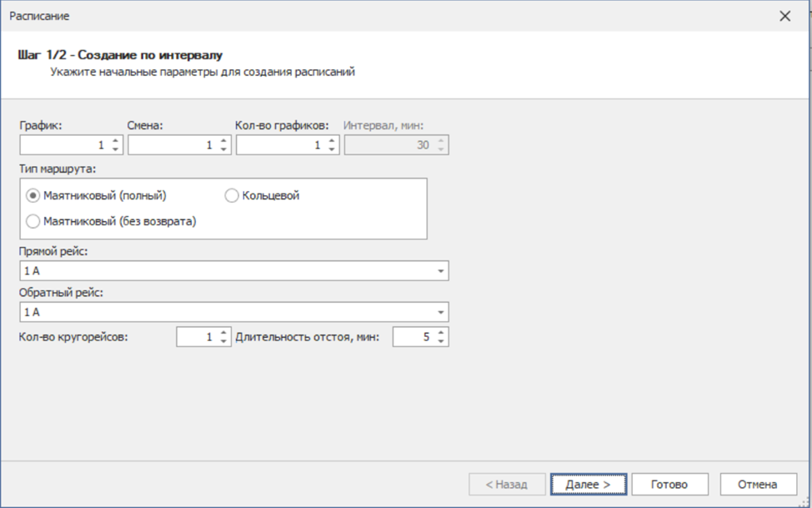Image resolution: width=812 pixels, height=508 pixels.
Task: Decrease Кол-во кругорейсов with down arrow
Action: click(223, 341)
